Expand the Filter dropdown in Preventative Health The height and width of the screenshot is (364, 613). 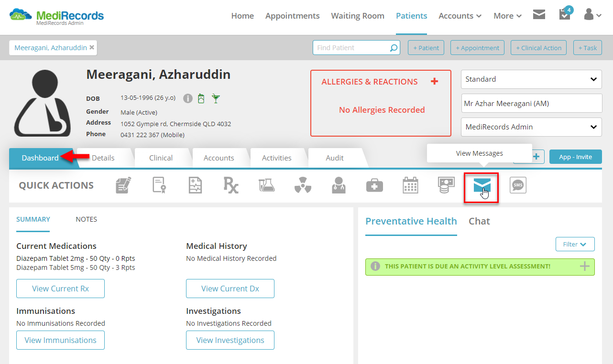tap(575, 244)
